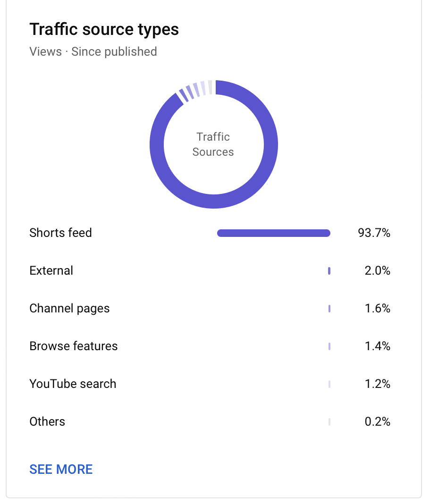The height and width of the screenshot is (504, 438).
Task: Open the SEE MORE link
Action: tap(61, 469)
